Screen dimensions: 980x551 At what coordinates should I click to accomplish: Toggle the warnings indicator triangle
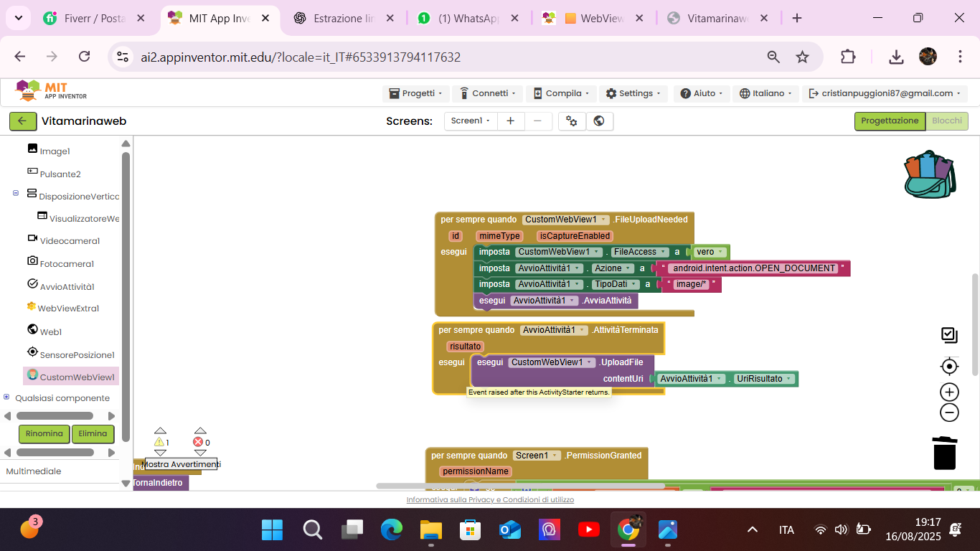[160, 442]
